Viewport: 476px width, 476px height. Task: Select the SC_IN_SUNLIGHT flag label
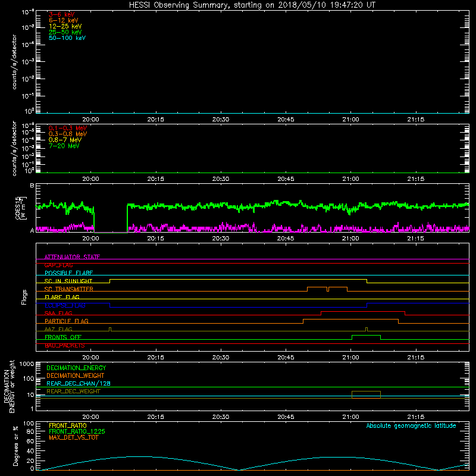point(68,281)
